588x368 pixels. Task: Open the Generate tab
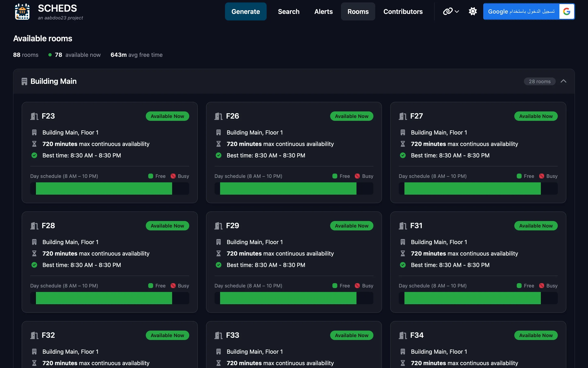[246, 11]
